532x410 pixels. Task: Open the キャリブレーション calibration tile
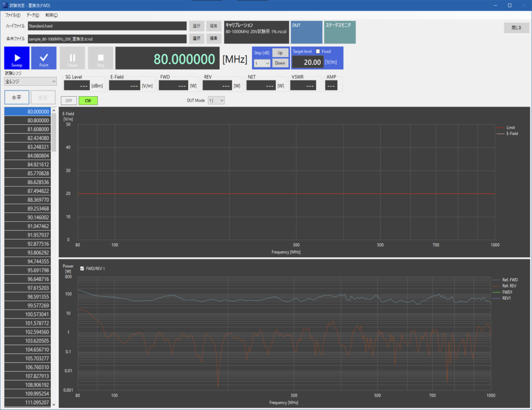click(x=256, y=31)
